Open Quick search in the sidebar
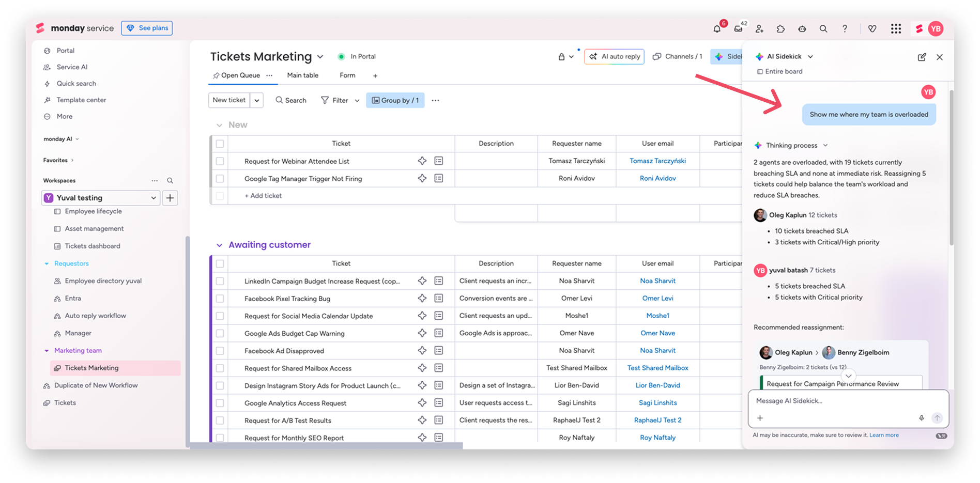This screenshot has width=980, height=483. click(76, 84)
